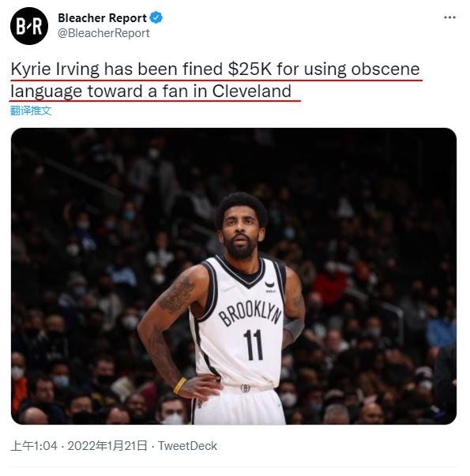Image resolution: width=470 pixels, height=476 pixels.
Task: Click the first line of tweet text
Action: [x=215, y=69]
